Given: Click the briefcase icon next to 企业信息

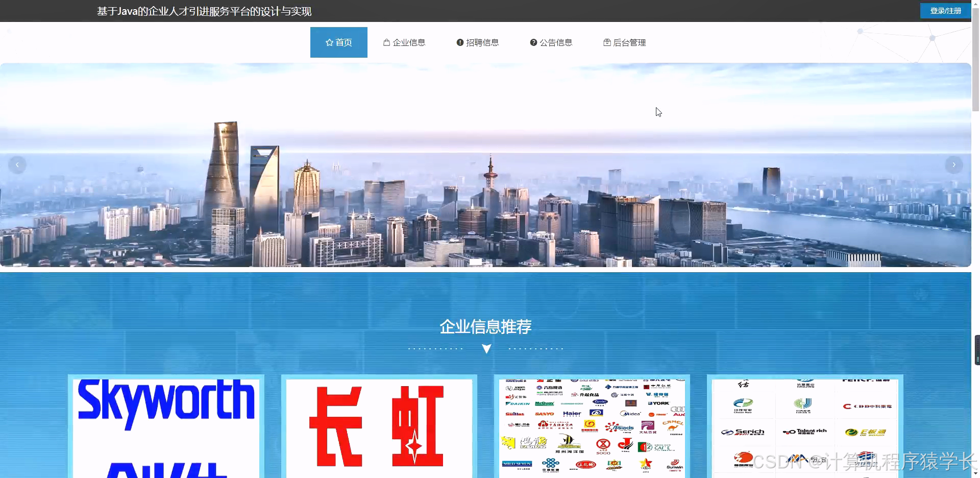Looking at the screenshot, I should coord(386,42).
